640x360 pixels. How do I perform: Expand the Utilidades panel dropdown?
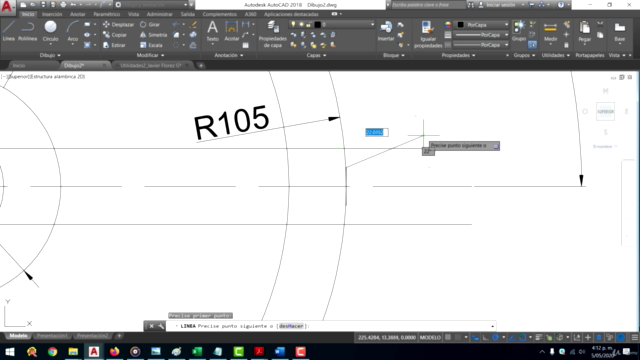pyautogui.click(x=556, y=55)
